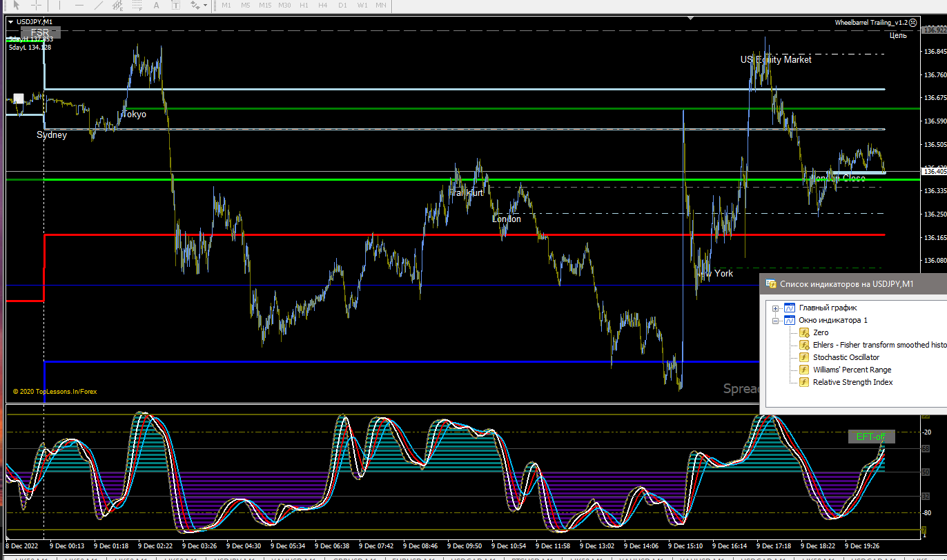
Task: Switch chart to M5 timeframe
Action: [x=246, y=5]
